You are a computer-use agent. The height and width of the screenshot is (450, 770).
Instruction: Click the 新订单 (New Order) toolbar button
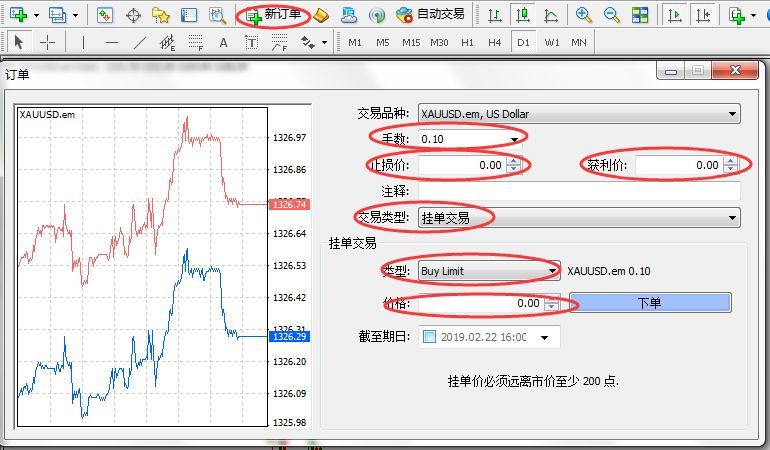272,15
